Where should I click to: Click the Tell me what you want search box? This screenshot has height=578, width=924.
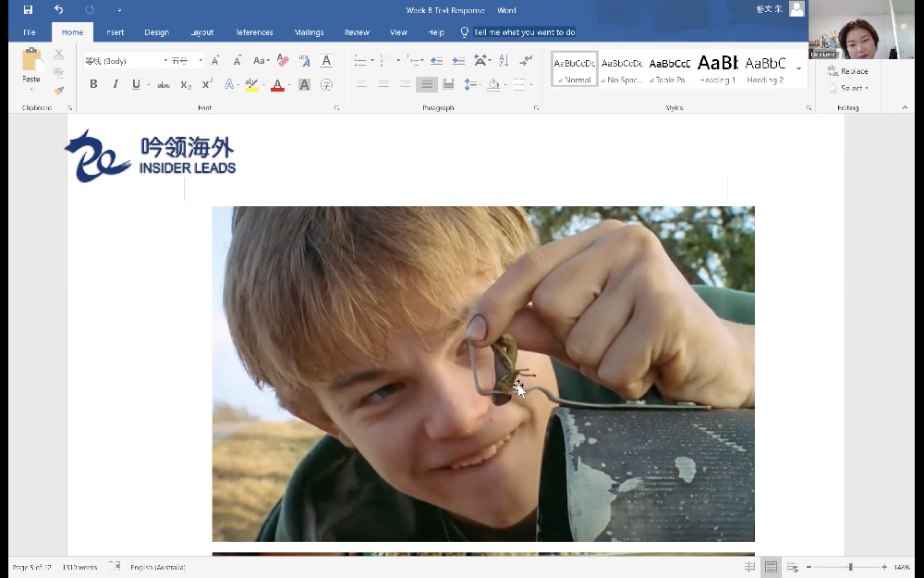click(x=524, y=32)
